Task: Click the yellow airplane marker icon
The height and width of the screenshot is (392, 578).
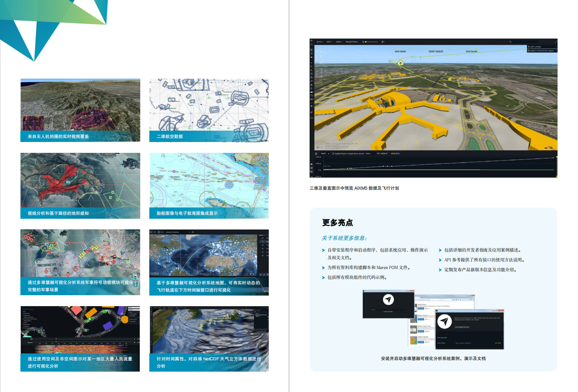Action: [401, 63]
